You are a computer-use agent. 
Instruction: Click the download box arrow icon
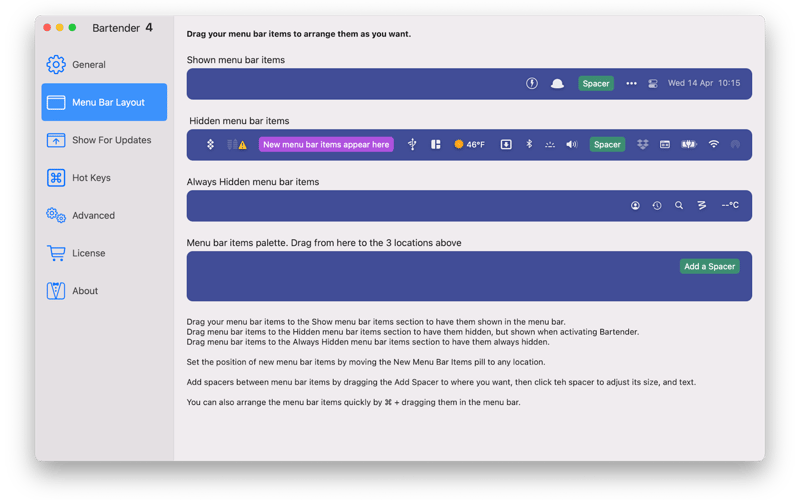point(506,144)
